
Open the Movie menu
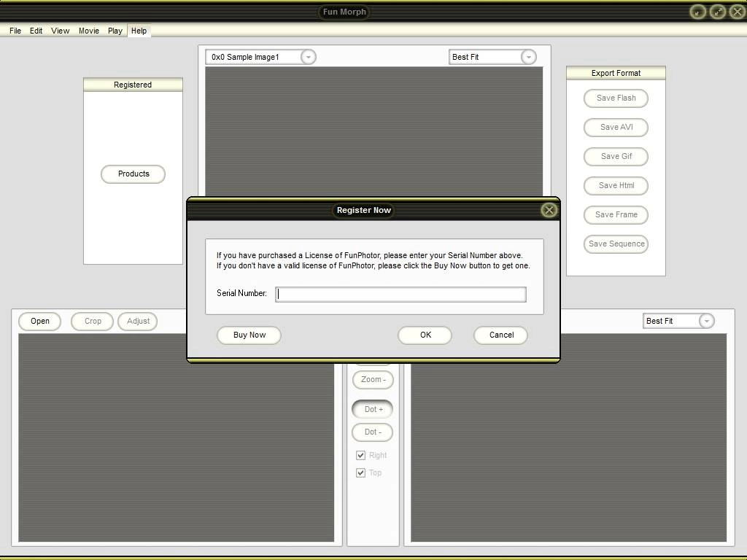(x=89, y=31)
